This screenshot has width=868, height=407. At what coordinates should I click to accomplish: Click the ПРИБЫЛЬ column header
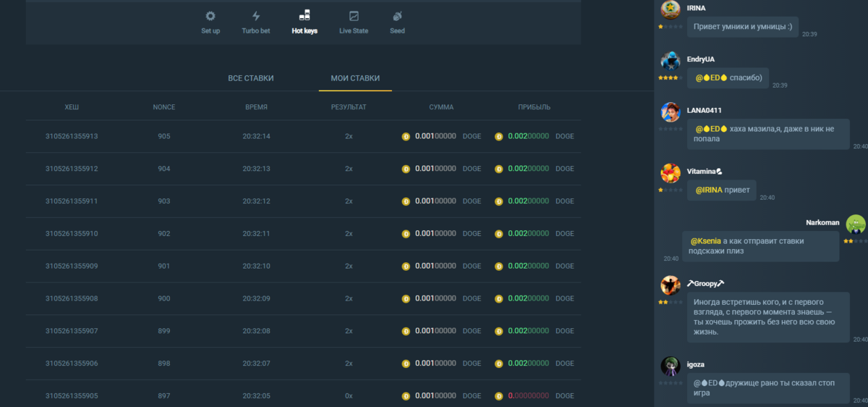534,107
